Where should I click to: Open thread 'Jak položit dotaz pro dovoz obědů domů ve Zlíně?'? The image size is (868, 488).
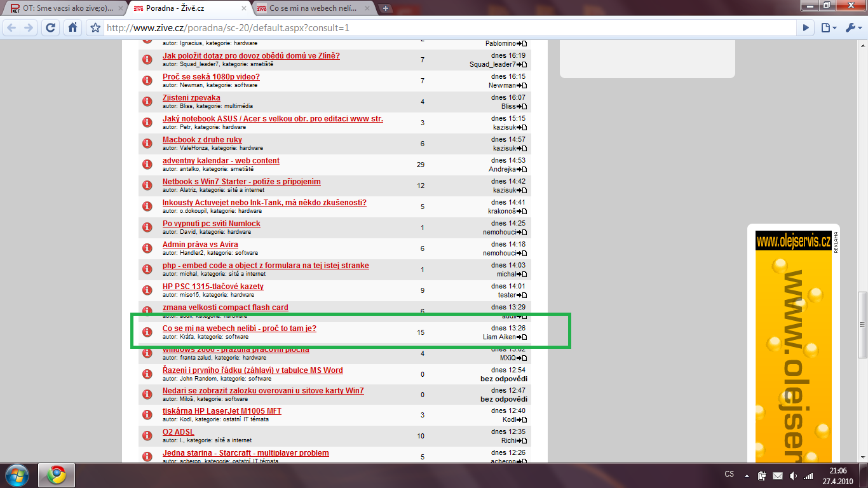point(251,56)
